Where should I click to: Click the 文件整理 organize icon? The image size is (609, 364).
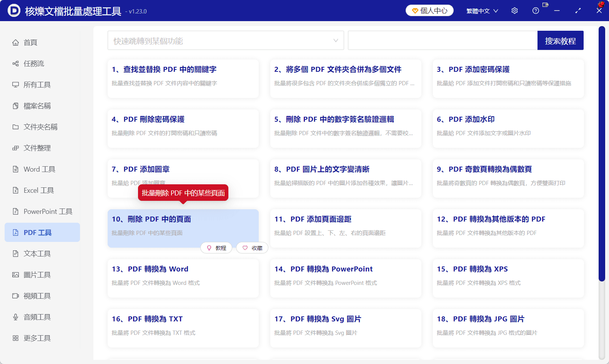point(15,148)
